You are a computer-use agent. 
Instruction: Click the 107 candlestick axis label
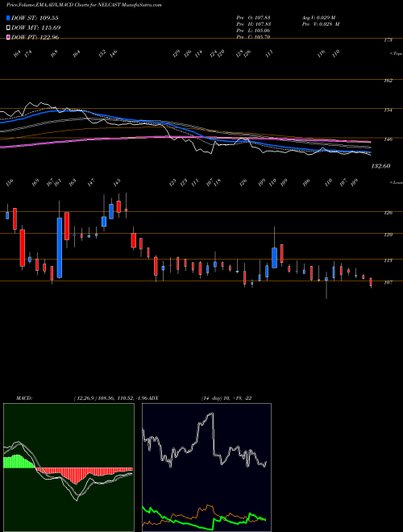388,282
